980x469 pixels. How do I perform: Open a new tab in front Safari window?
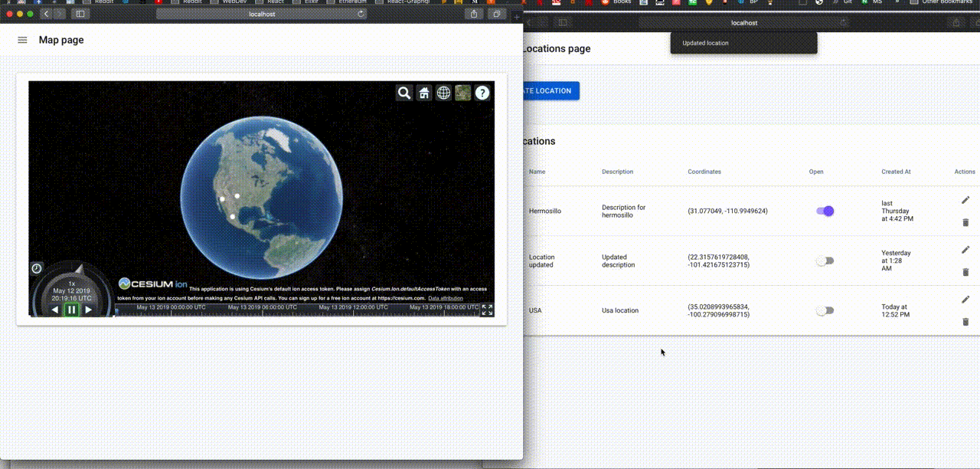pyautogui.click(x=516, y=15)
